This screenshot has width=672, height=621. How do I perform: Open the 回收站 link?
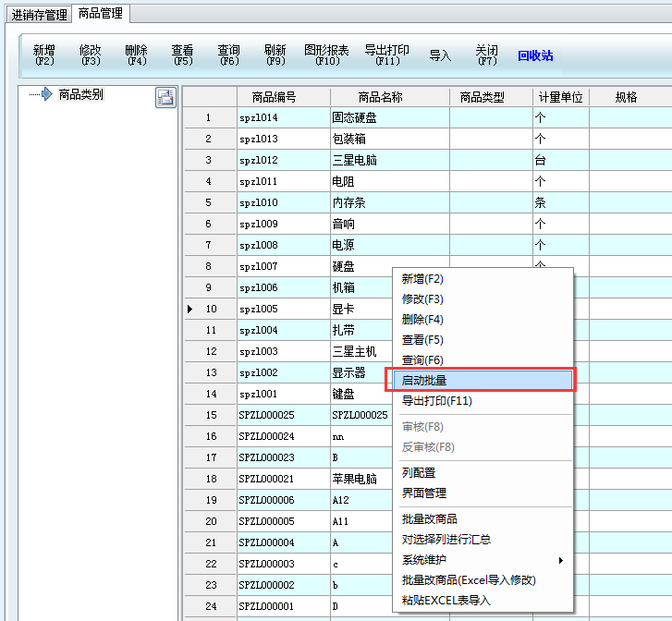pos(535,55)
